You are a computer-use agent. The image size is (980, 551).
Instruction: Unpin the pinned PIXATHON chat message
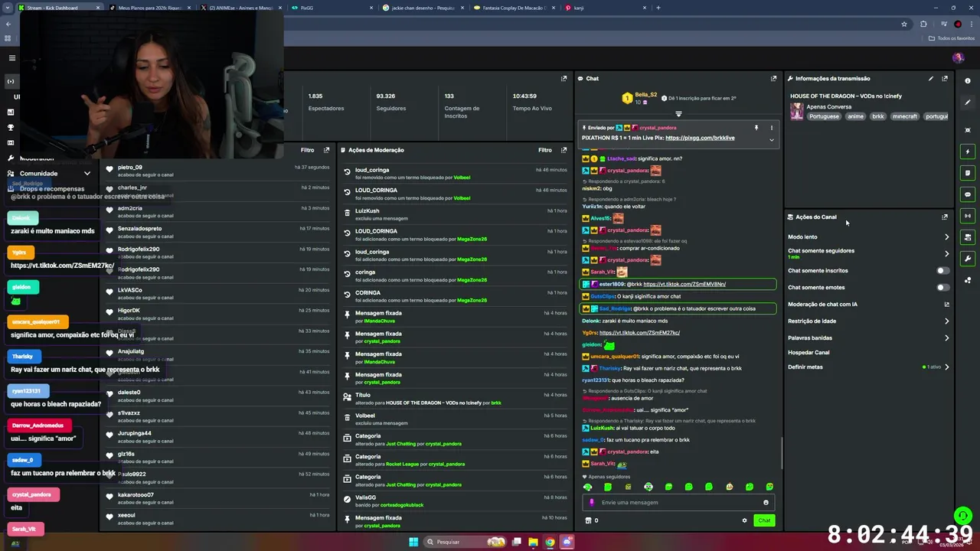tap(756, 128)
